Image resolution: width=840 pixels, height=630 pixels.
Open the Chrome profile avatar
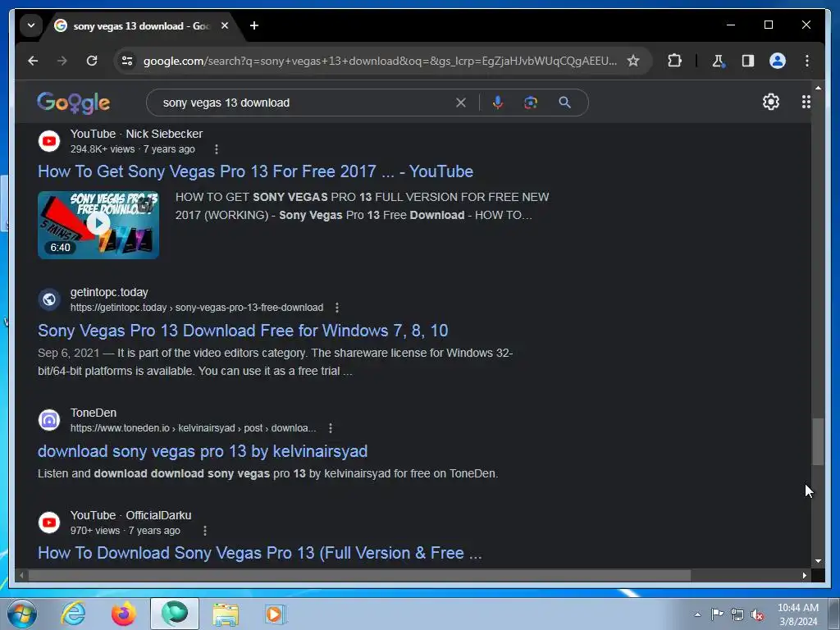tap(778, 61)
